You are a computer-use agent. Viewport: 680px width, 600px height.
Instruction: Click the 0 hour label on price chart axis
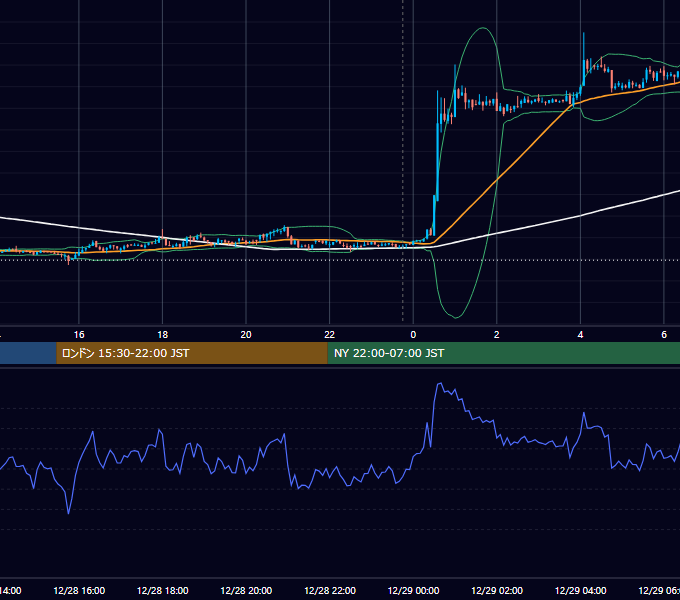[413, 335]
